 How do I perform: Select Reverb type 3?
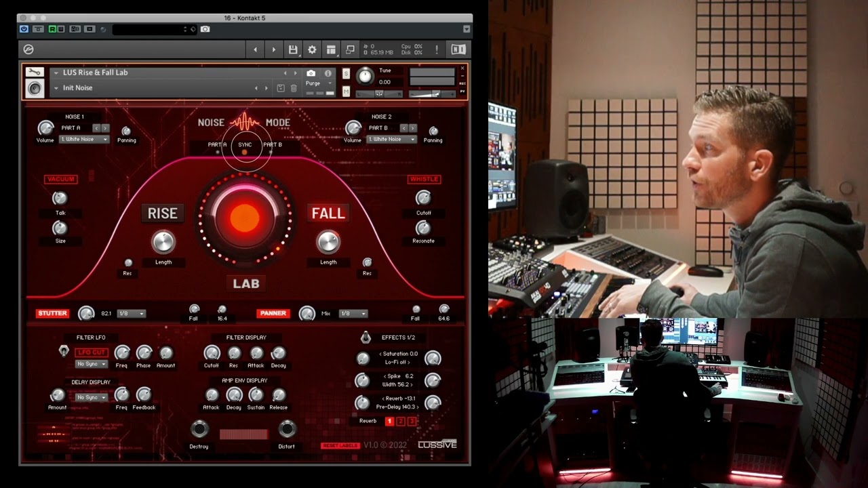pyautogui.click(x=412, y=422)
